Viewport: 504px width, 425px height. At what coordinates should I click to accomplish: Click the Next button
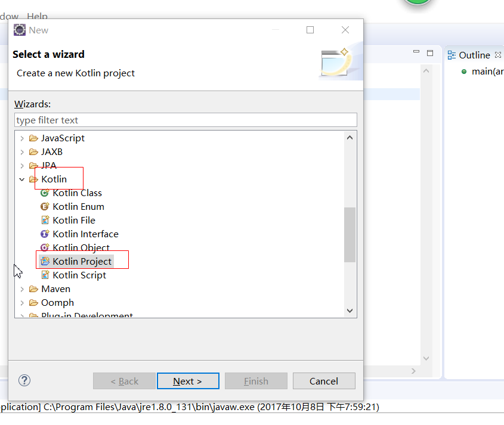click(188, 381)
